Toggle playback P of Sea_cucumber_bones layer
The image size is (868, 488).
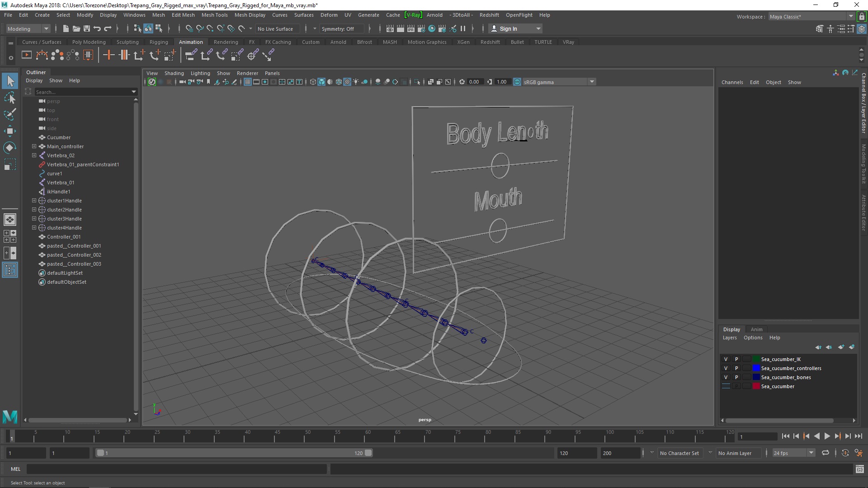click(736, 377)
